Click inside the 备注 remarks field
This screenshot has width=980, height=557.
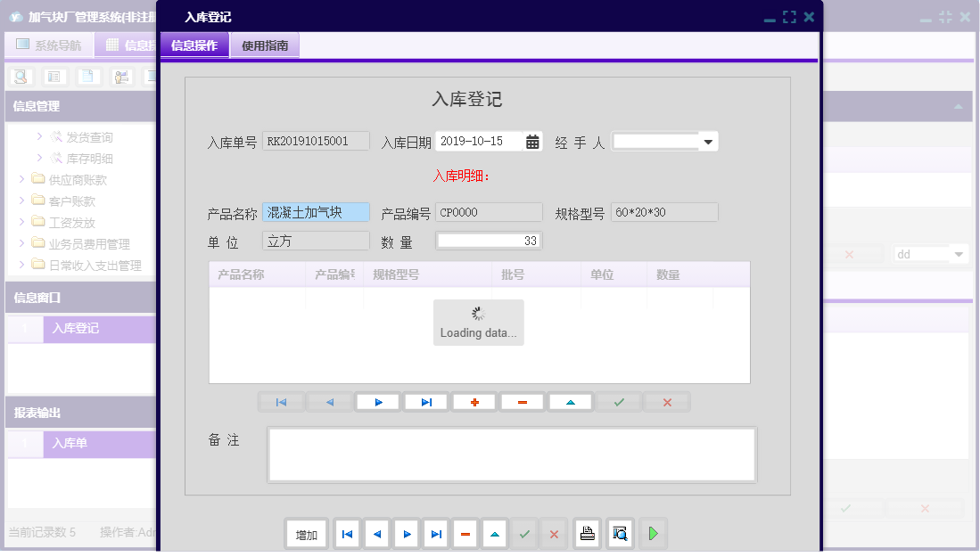point(511,455)
